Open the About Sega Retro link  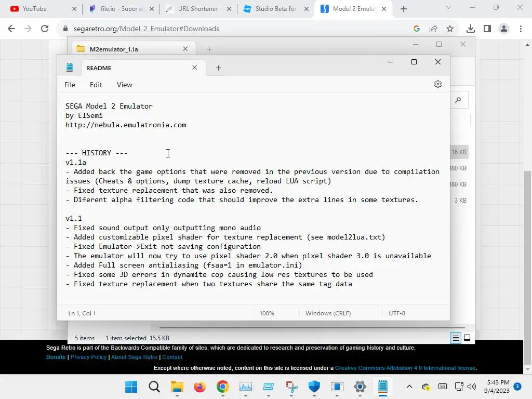pyautogui.click(x=134, y=357)
